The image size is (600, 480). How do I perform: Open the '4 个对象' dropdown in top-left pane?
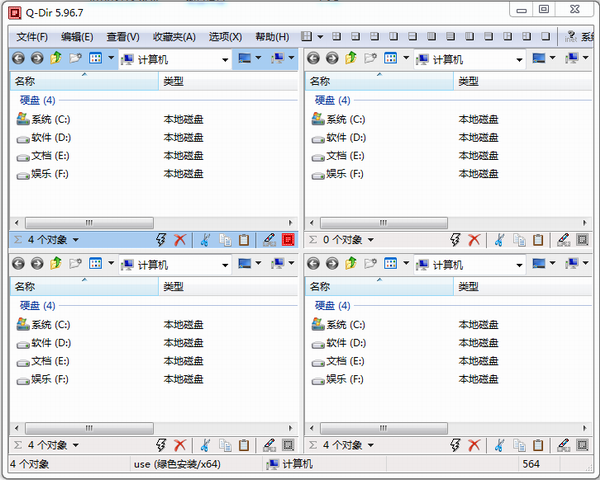tap(76, 240)
